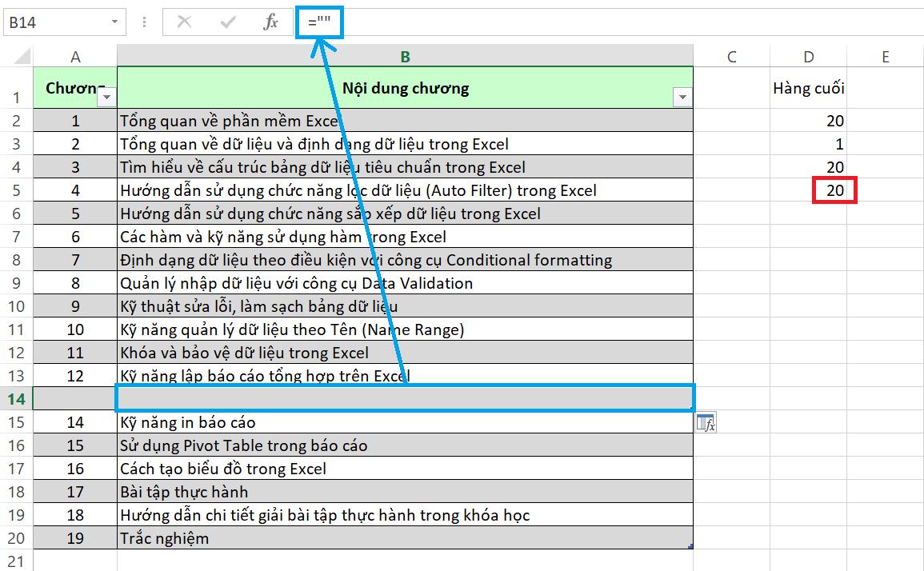The image size is (924, 571).
Task: Select row 14 header
Action: (16, 398)
